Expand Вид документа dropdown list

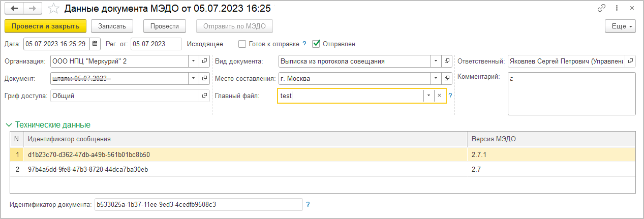(x=436, y=61)
